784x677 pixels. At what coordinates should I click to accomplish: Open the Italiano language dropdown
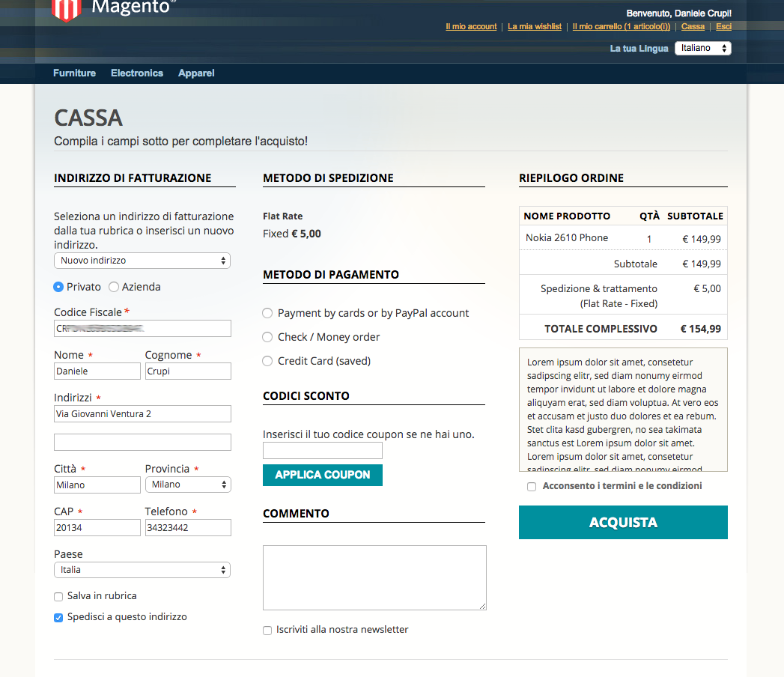(x=703, y=48)
